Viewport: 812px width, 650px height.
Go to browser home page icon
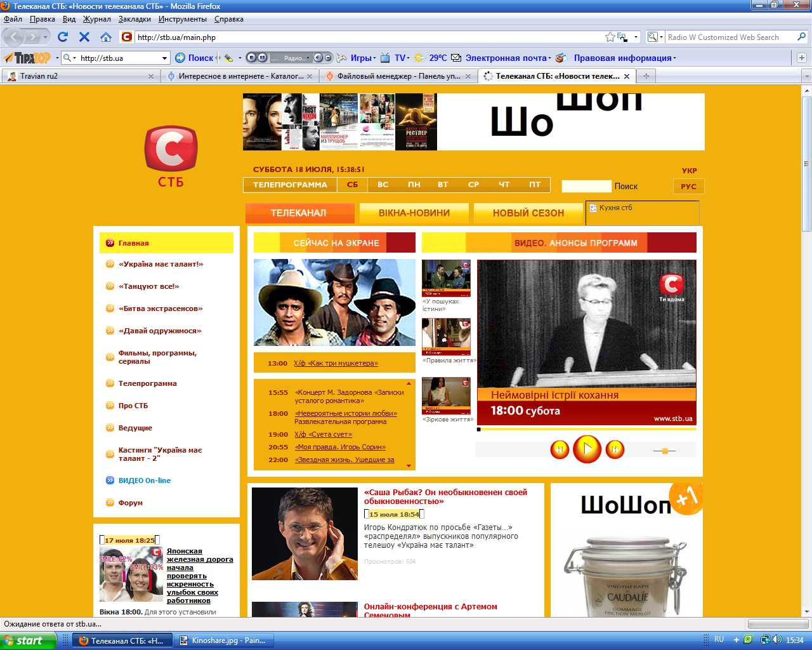pos(106,37)
